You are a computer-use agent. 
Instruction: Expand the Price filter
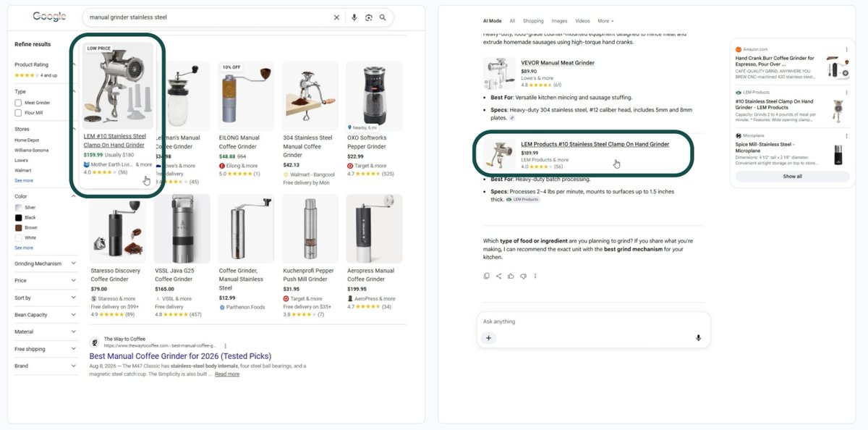click(x=46, y=280)
